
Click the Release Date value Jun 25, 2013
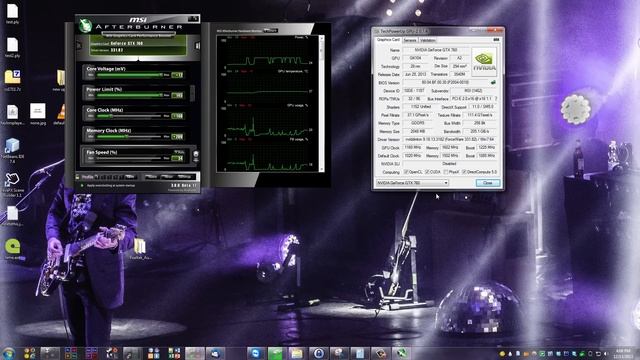(x=415, y=74)
